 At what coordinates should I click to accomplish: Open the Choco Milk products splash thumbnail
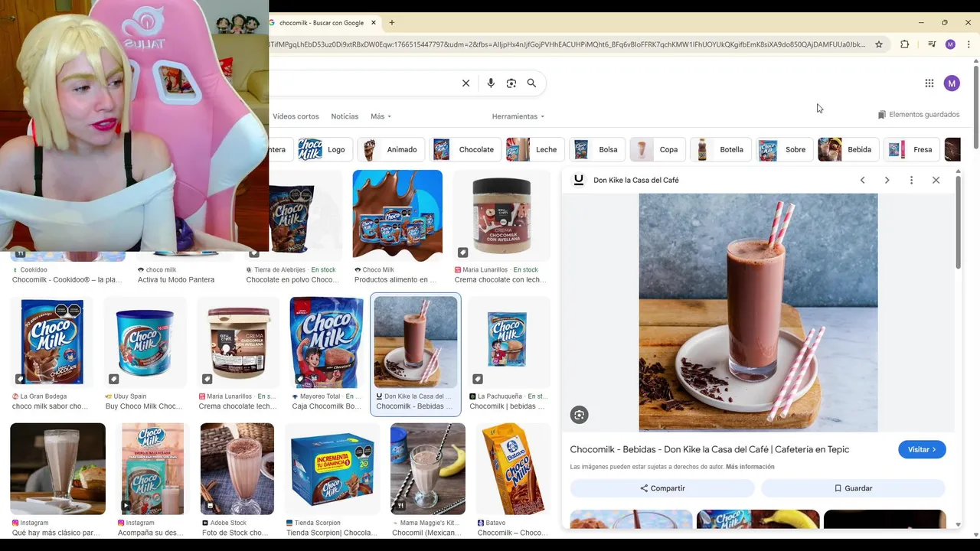tap(397, 216)
